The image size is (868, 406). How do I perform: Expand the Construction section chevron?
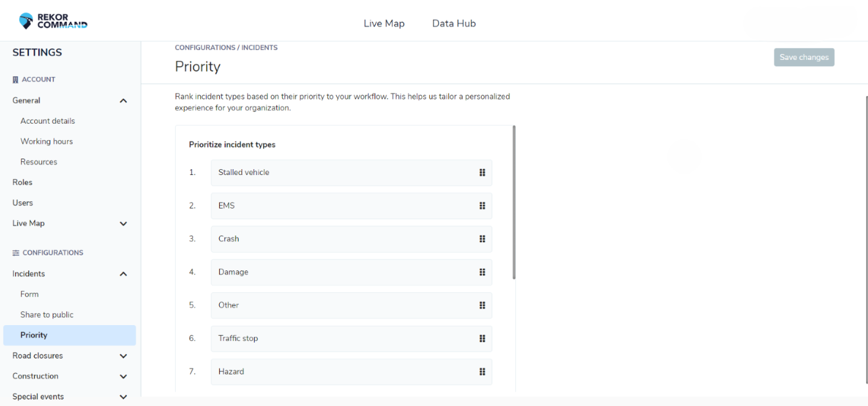click(123, 376)
